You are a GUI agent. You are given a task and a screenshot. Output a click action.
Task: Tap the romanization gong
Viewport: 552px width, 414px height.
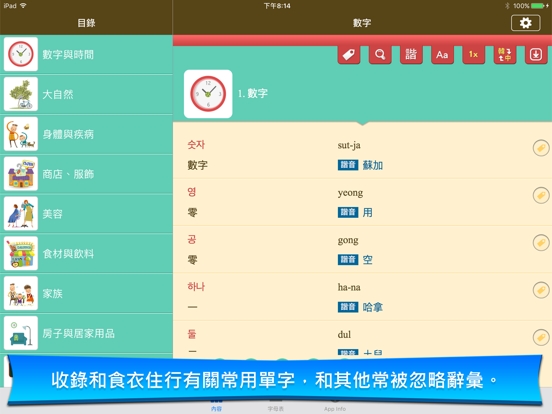coord(348,240)
